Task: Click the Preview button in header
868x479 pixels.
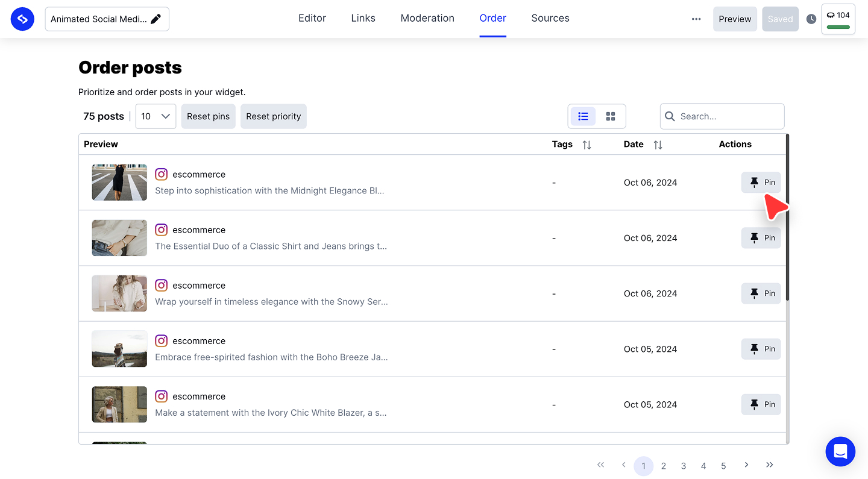Action: 735,19
